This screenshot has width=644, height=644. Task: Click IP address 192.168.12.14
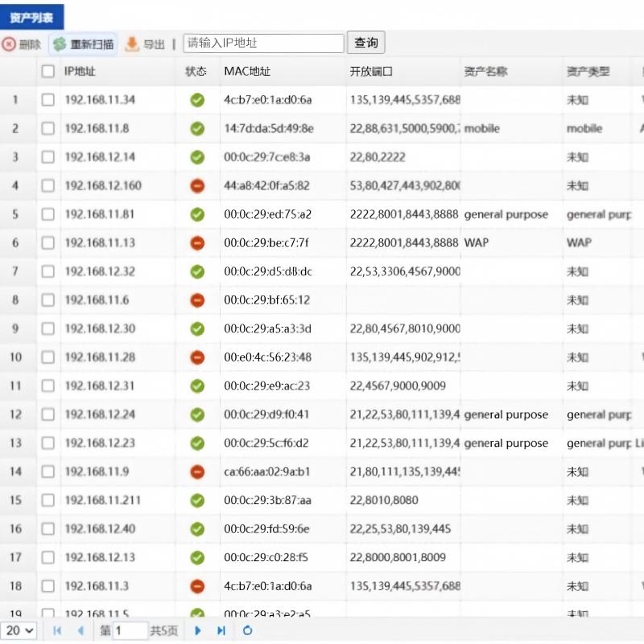pos(100,157)
